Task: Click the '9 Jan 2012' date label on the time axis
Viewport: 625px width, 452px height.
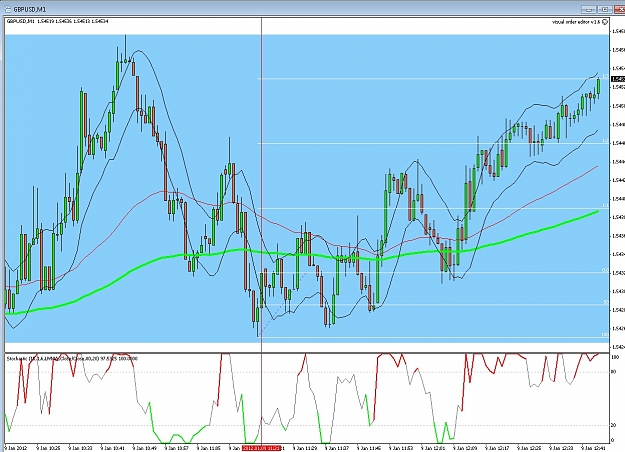Action: (16, 448)
